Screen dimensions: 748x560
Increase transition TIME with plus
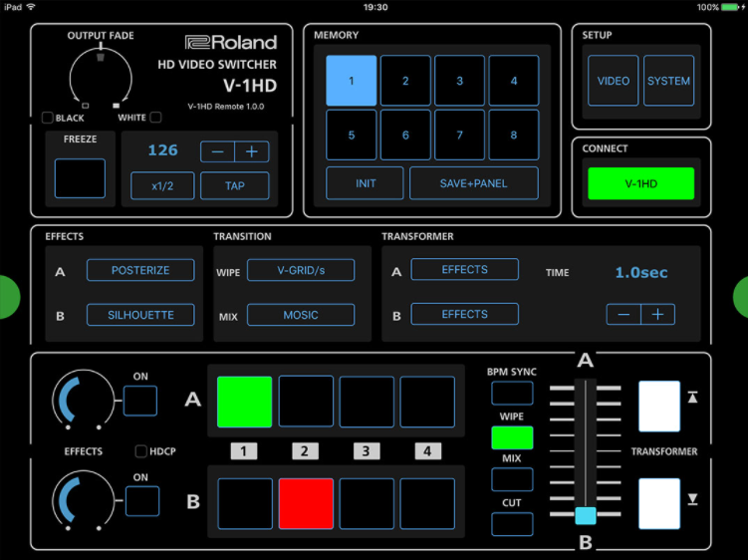(x=657, y=314)
